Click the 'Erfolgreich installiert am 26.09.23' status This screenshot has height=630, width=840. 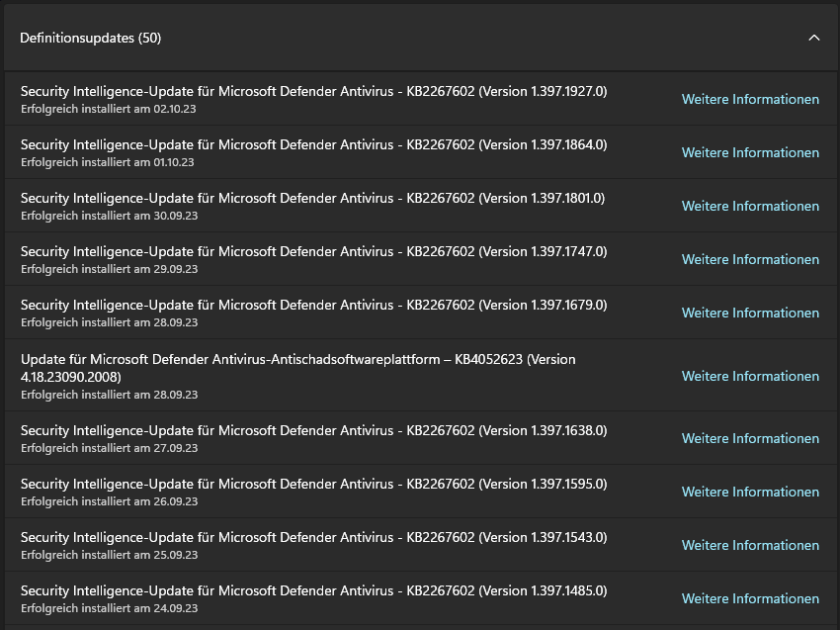(110, 501)
